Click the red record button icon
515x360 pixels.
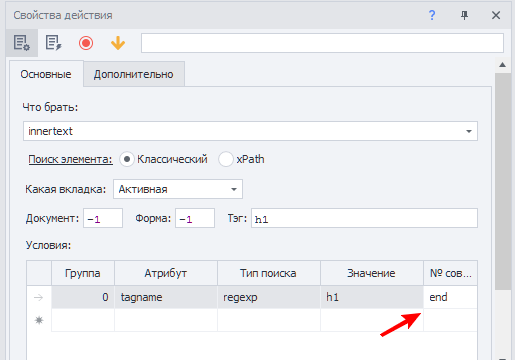coord(86,43)
